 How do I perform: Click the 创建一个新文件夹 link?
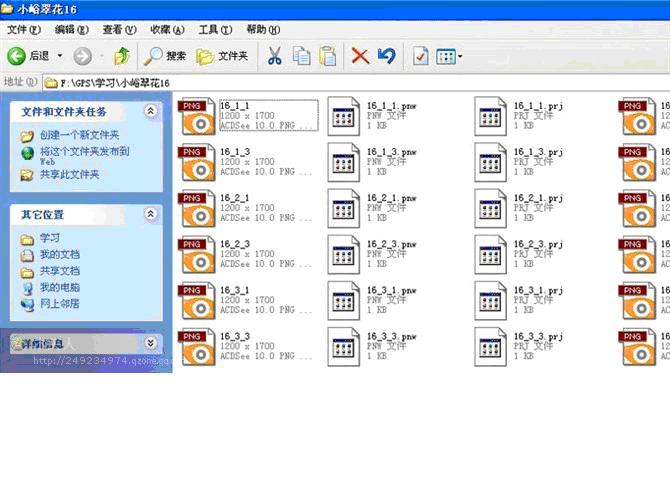[x=79, y=135]
